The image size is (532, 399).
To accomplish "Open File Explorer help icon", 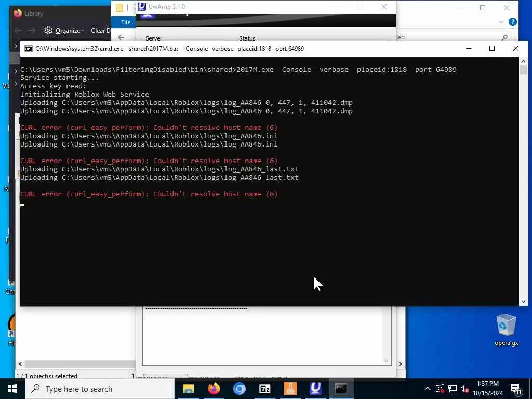I will pos(513,22).
